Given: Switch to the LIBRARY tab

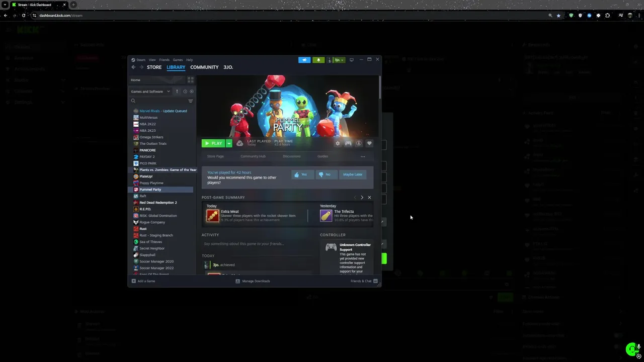Looking at the screenshot, I should click(x=176, y=67).
